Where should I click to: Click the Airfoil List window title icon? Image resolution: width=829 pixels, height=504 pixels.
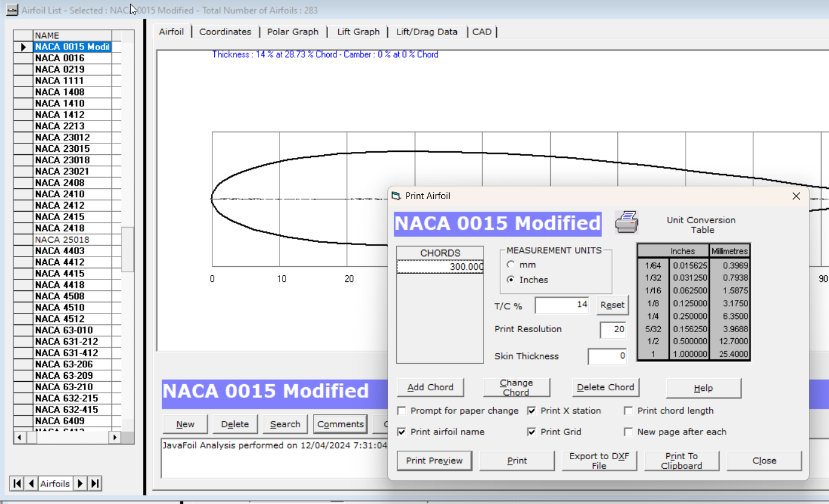pos(11,10)
